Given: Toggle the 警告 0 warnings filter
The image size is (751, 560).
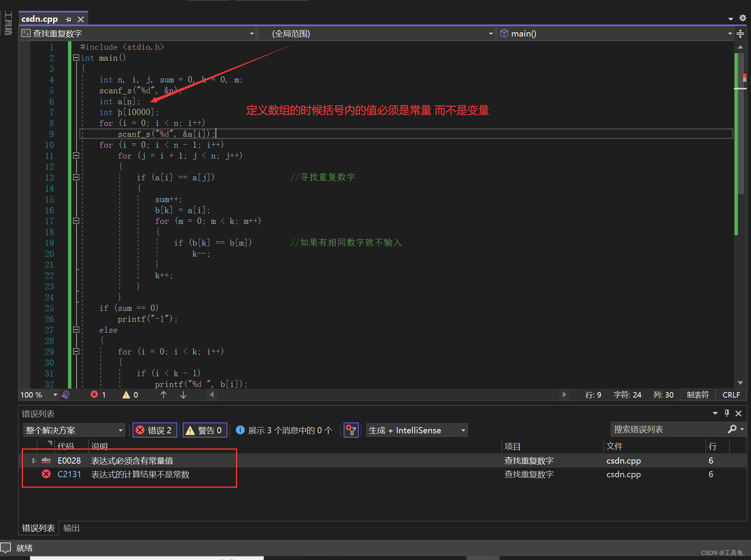Looking at the screenshot, I should click(x=205, y=430).
